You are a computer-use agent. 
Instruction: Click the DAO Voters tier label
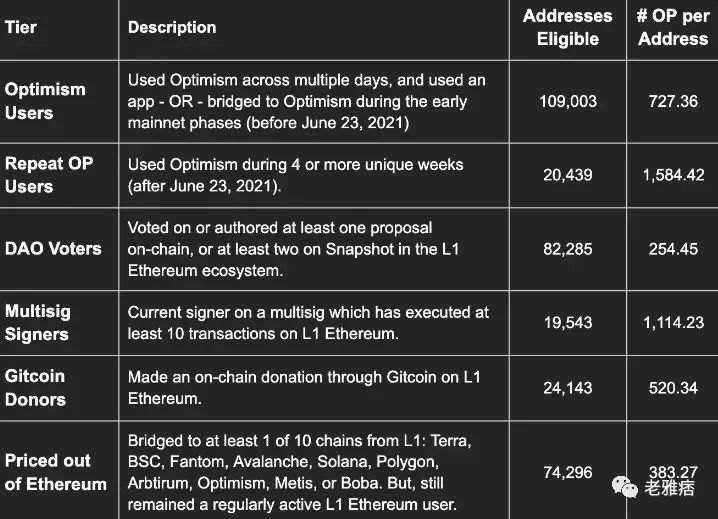coord(53,248)
